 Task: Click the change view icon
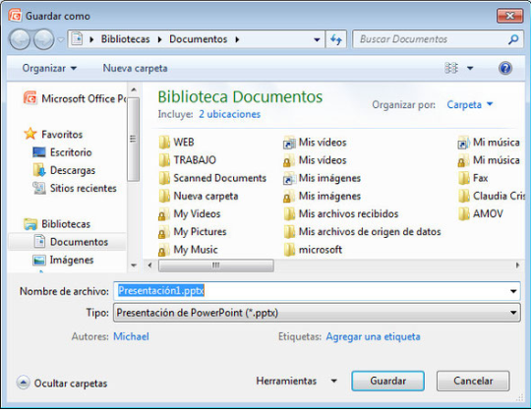coord(451,68)
